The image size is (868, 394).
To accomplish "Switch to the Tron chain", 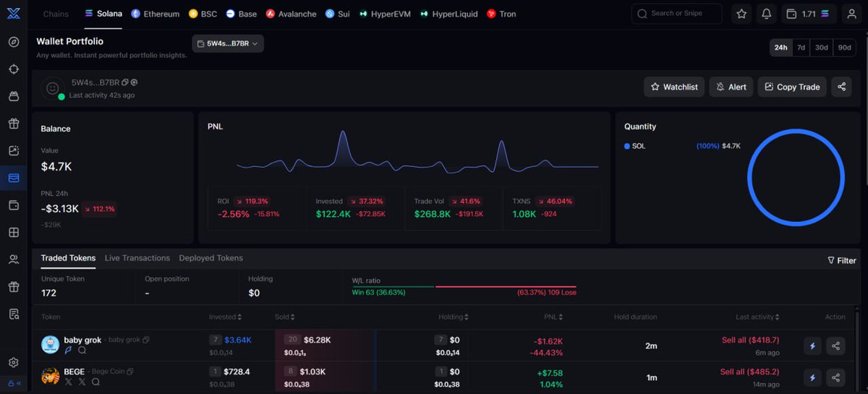I will 501,14.
